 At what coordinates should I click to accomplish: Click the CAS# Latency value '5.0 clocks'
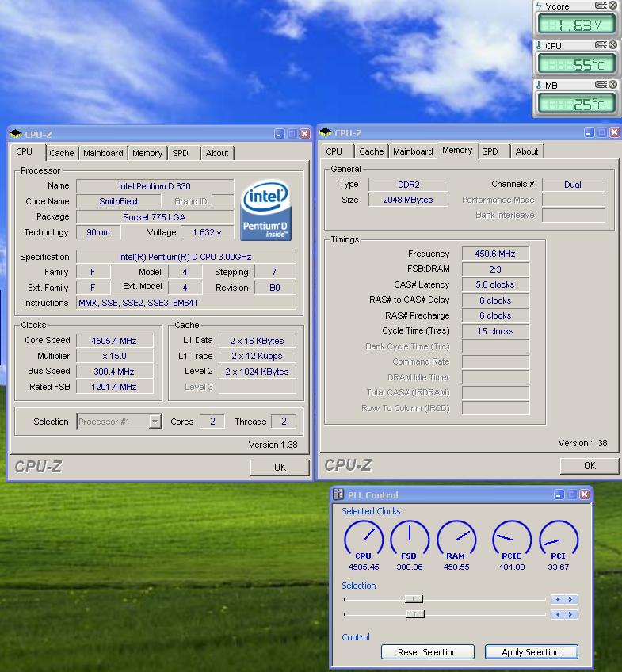tap(495, 284)
